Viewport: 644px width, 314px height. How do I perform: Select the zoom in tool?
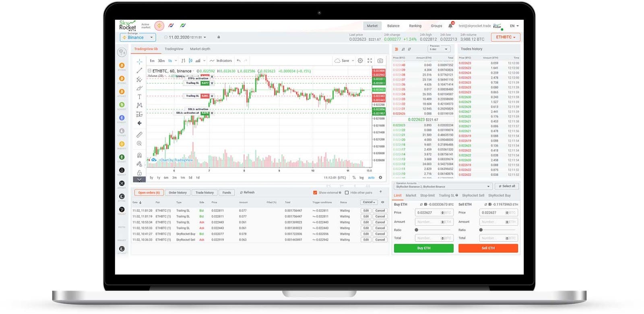click(139, 144)
